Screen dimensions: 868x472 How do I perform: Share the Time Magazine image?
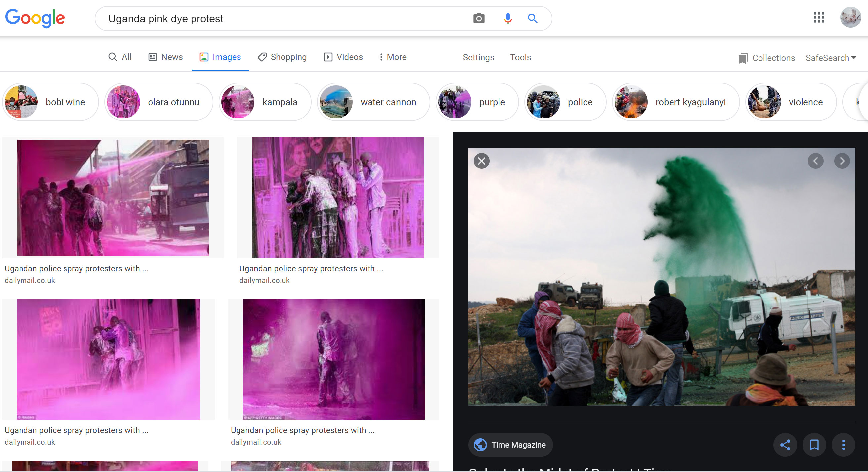[x=785, y=445]
